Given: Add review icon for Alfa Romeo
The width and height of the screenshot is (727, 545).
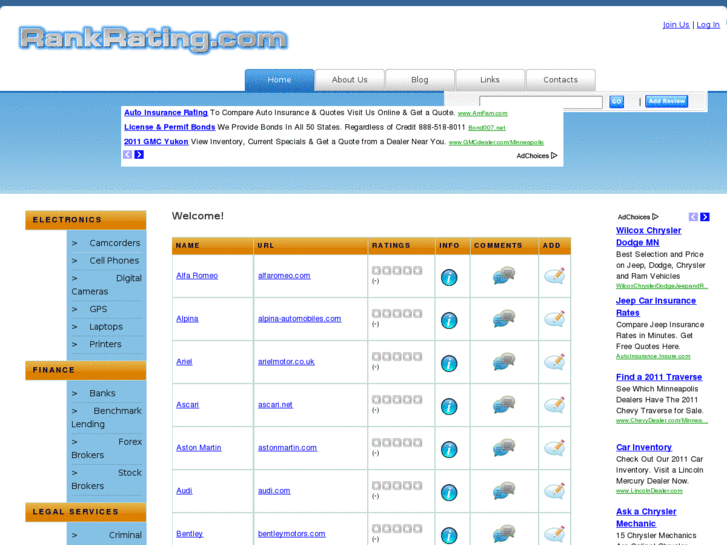Looking at the screenshot, I should 555,276.
